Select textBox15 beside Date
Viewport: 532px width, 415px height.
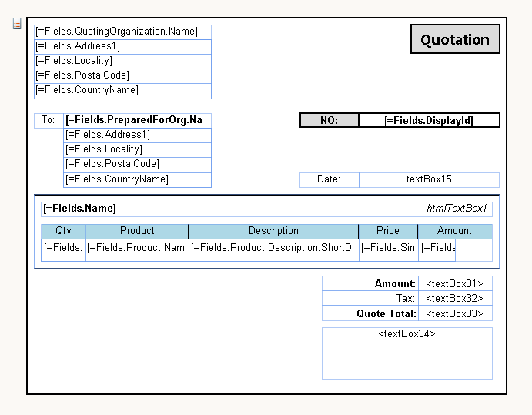[429, 180]
